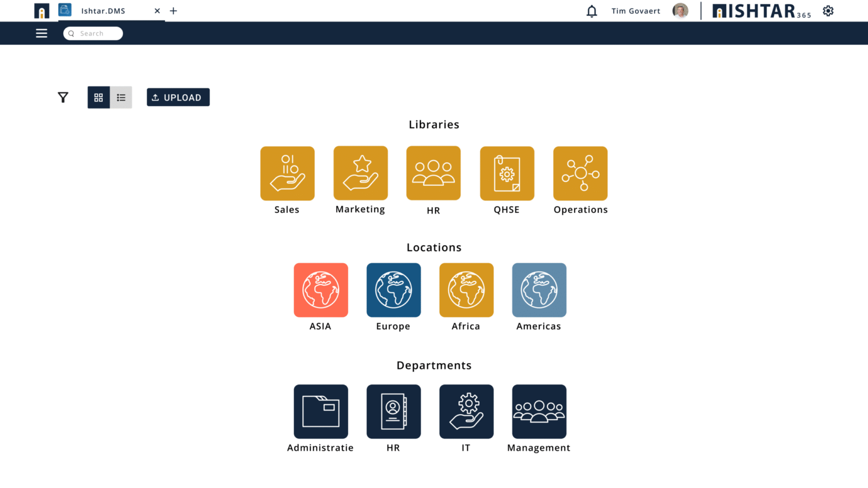The width and height of the screenshot is (868, 488).
Task: Open the QHSE library
Action: [x=506, y=173]
